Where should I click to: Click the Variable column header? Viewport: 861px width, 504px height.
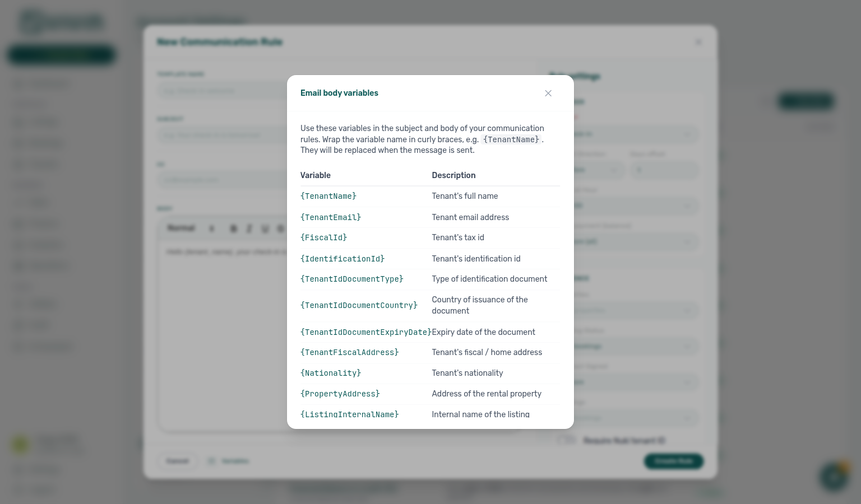point(316,175)
